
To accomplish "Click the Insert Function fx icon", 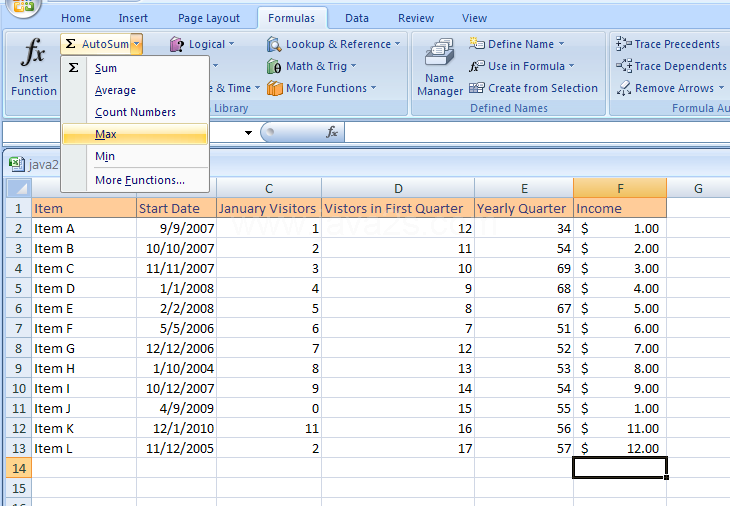I will tap(33, 52).
